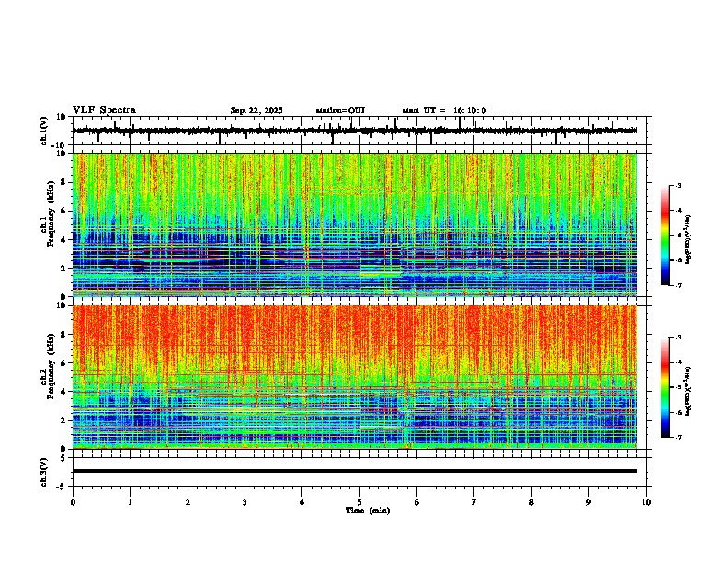This screenshot has height=563, width=728.
Task: Click the ch.2 spectrogram panel
Action: [x=355, y=377]
